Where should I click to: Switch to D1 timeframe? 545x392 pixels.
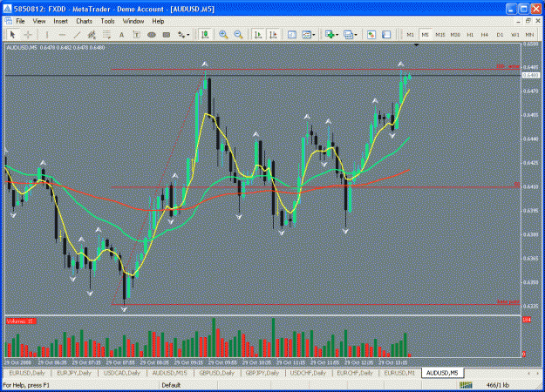click(500, 35)
